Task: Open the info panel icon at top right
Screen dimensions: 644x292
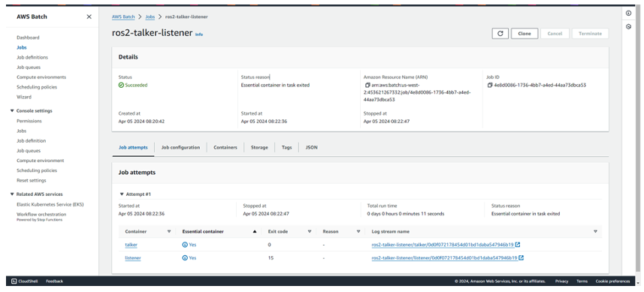Action: click(x=628, y=14)
